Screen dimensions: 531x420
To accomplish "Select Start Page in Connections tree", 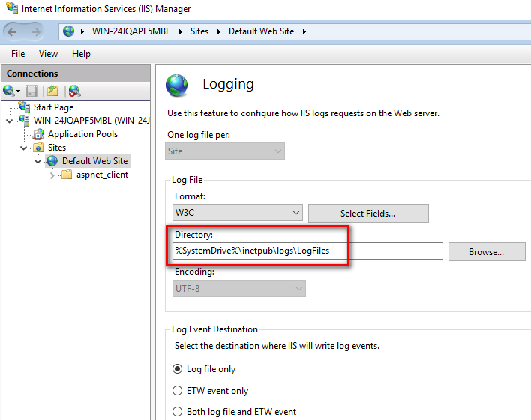I will pyautogui.click(x=53, y=107).
